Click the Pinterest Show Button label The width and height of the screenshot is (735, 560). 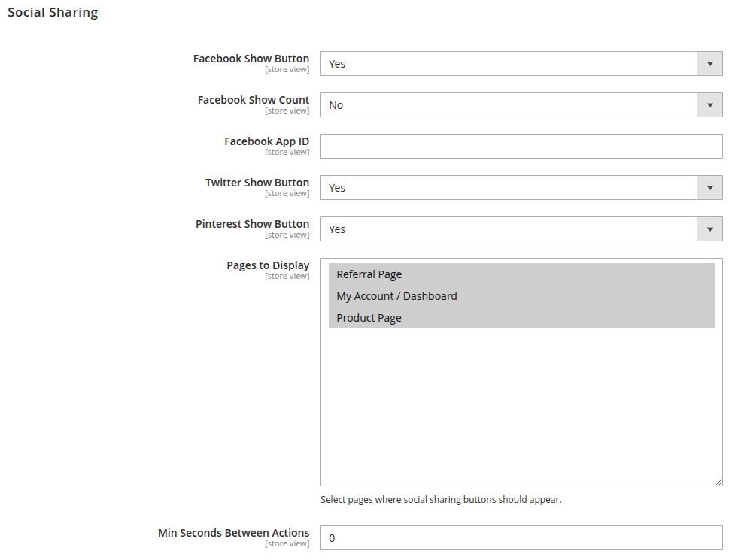point(253,224)
